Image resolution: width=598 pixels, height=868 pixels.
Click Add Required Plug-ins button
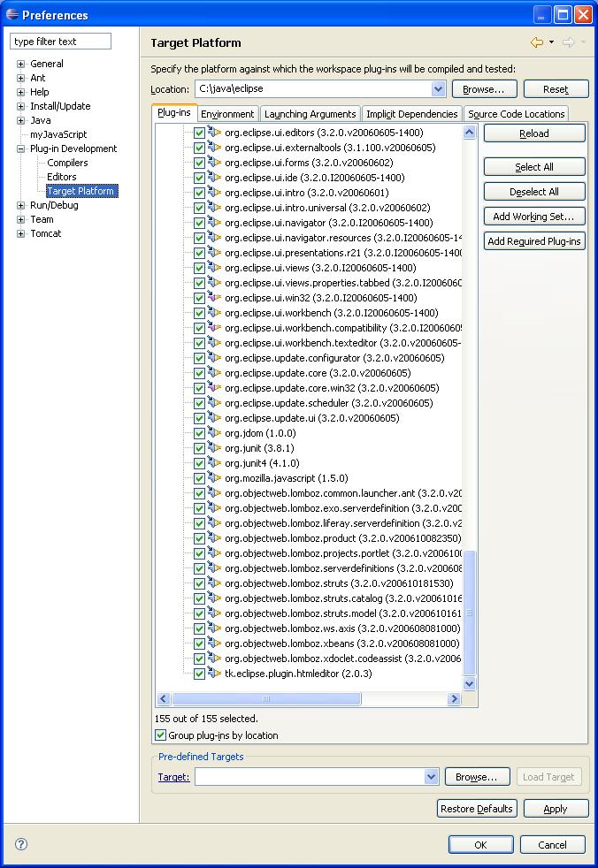pyautogui.click(x=534, y=240)
